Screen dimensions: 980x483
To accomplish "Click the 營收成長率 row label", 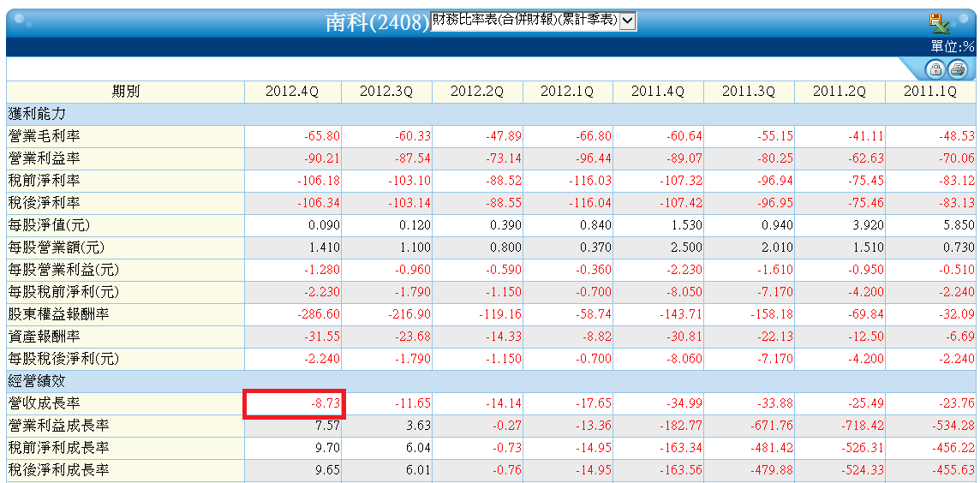I will 44,403.
